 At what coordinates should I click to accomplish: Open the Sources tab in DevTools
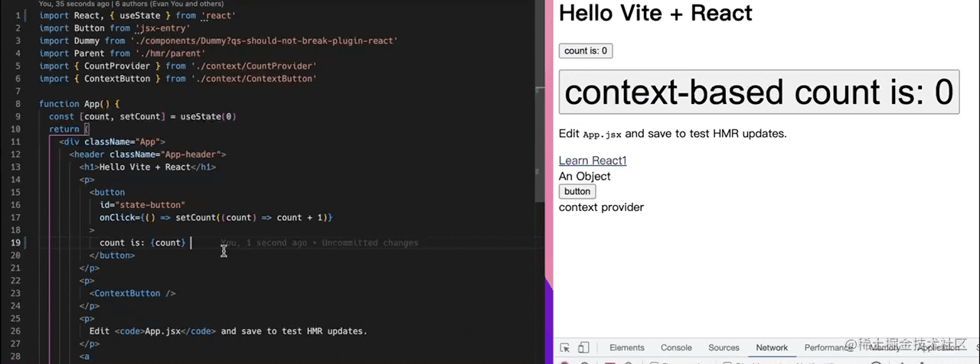(x=724, y=348)
